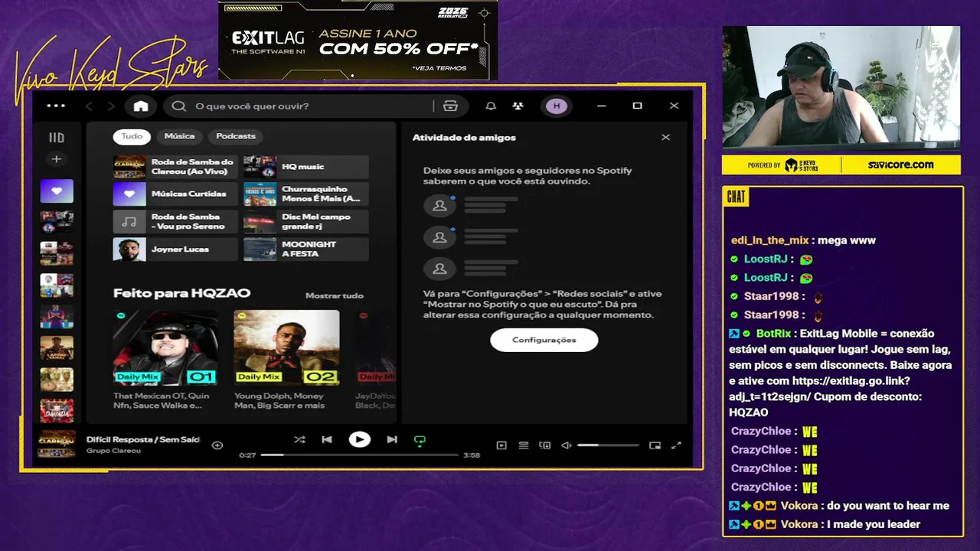This screenshot has height=551, width=980.
Task: Toggle the friend activity icon
Action: click(518, 106)
